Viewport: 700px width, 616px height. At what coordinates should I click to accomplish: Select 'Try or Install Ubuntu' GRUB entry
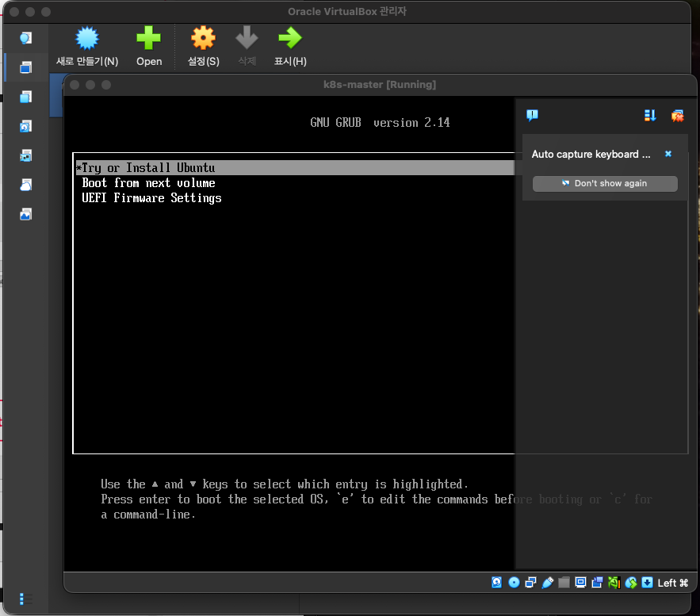(x=295, y=168)
